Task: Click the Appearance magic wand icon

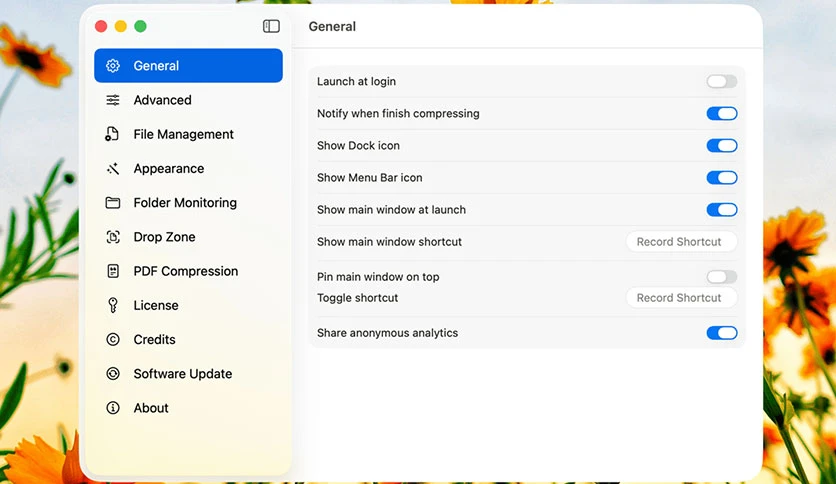Action: point(112,168)
